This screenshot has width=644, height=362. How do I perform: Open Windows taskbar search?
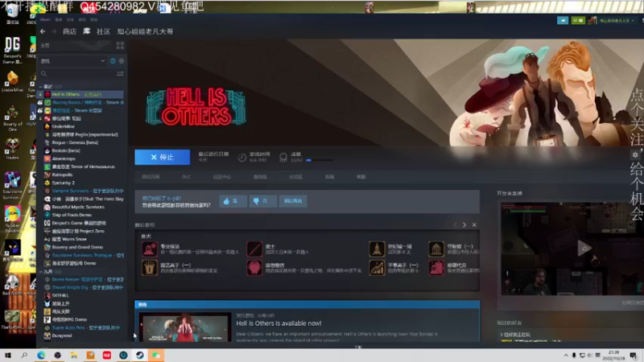pyautogui.click(x=24, y=355)
